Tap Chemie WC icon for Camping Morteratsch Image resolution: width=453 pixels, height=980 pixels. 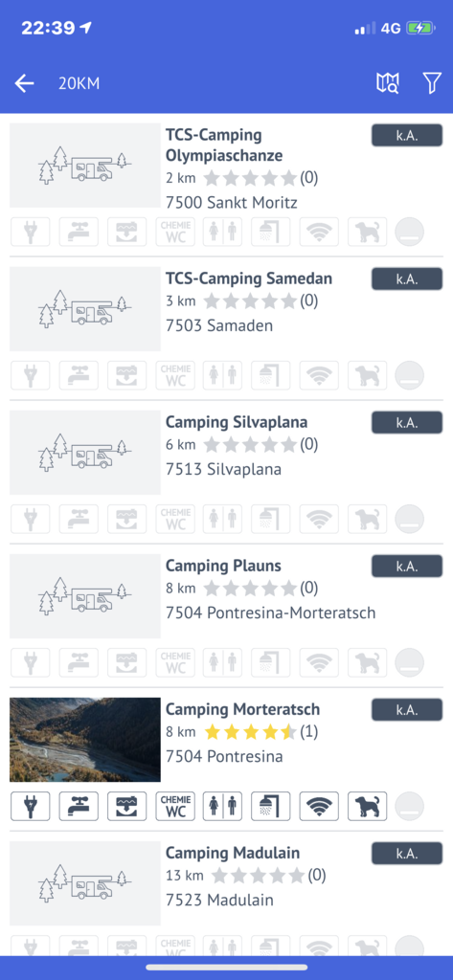coord(175,806)
